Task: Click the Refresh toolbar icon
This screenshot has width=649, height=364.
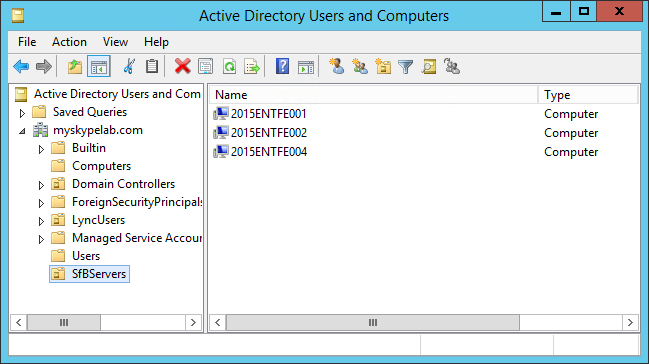Action: pyautogui.click(x=229, y=66)
